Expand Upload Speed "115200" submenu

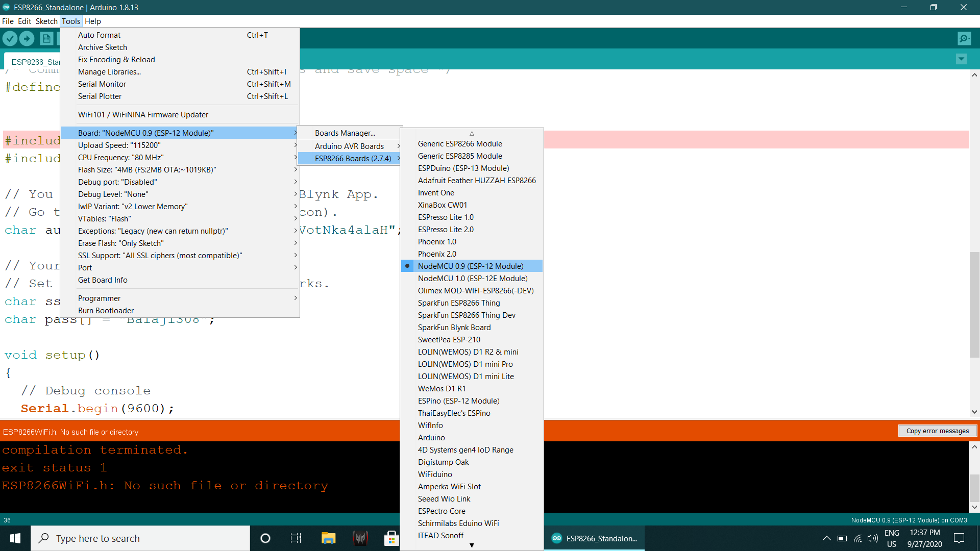(x=180, y=145)
